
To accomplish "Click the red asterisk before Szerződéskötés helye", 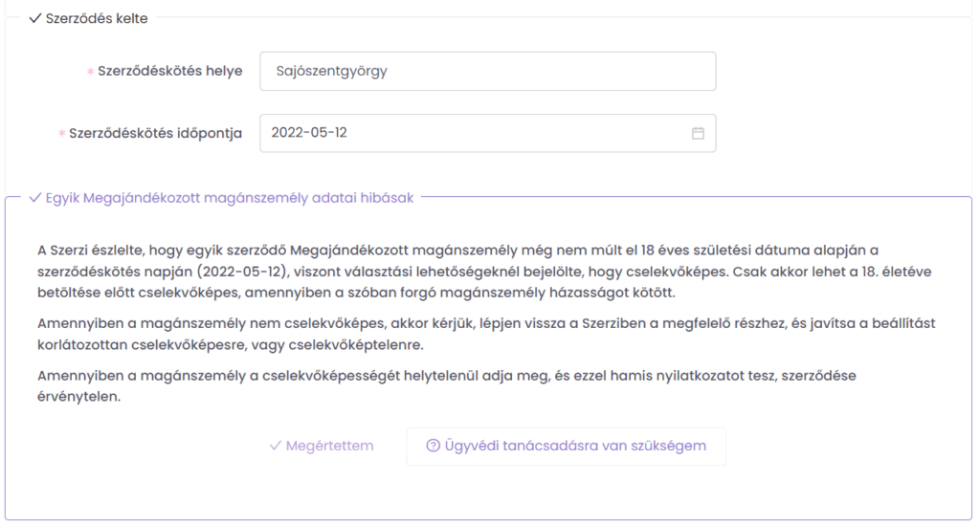I will coord(90,72).
